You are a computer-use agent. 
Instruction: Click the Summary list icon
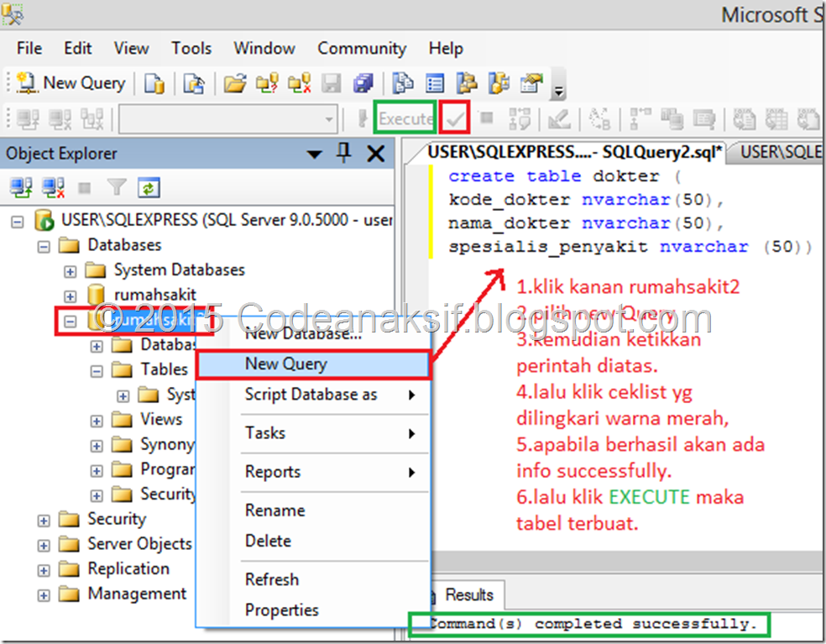435,83
